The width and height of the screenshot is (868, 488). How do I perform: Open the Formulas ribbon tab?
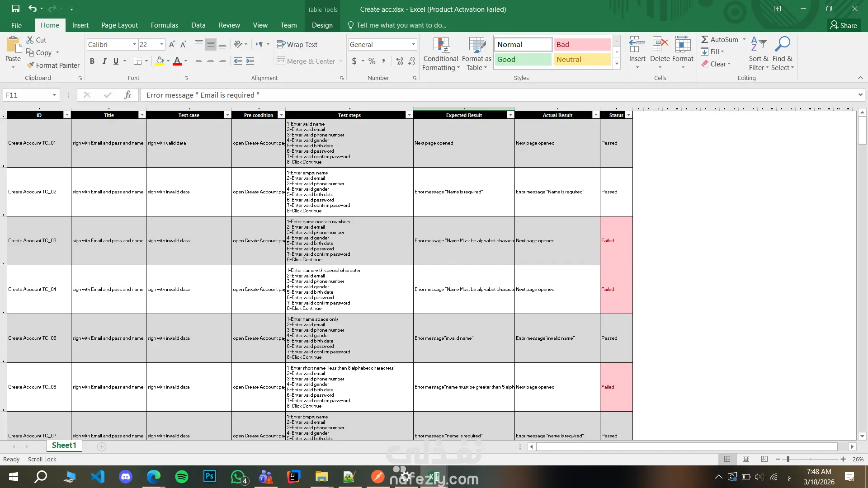click(164, 25)
